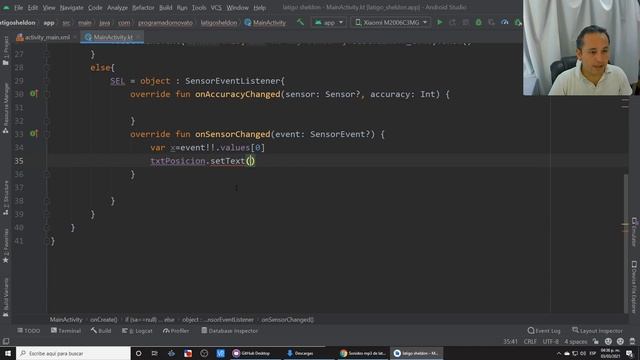Open the Xiaomi M2006C3MG device dropdown
Image resolution: width=640 pixels, height=360 pixels.
click(x=391, y=22)
